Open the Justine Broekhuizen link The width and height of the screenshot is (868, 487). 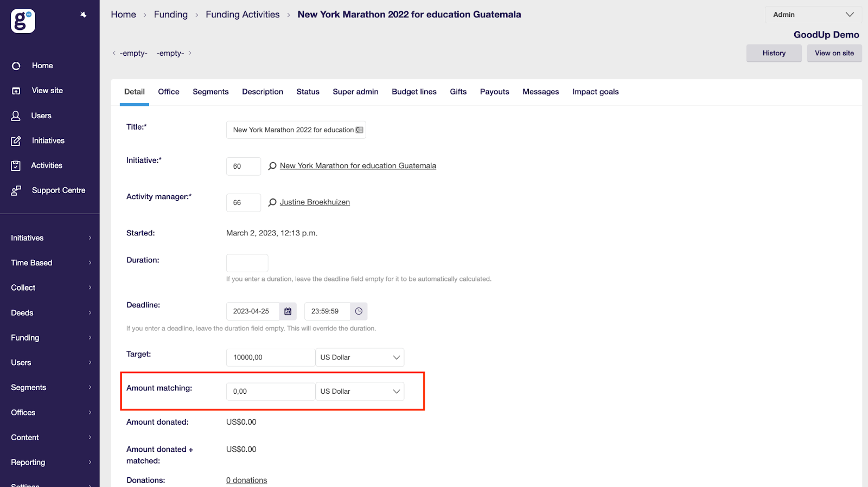(x=315, y=202)
